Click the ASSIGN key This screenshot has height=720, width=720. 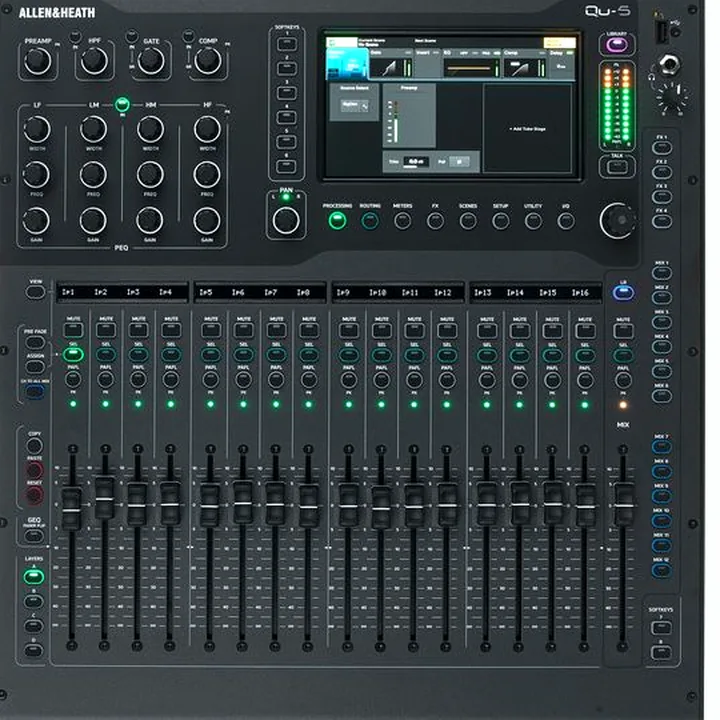click(x=35, y=367)
